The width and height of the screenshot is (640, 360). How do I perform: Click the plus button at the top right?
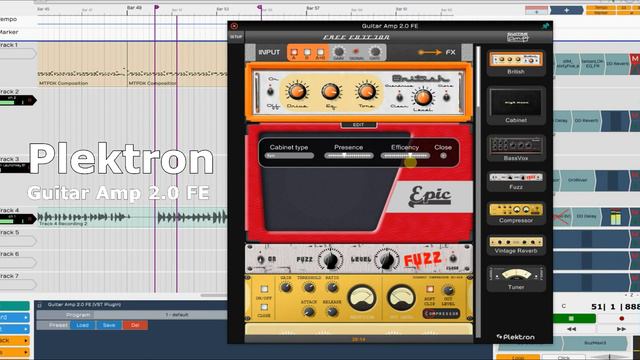pos(566,10)
